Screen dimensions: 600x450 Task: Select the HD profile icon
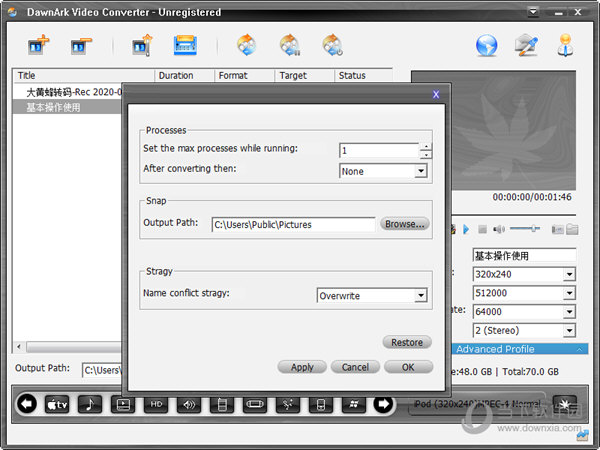[x=156, y=404]
